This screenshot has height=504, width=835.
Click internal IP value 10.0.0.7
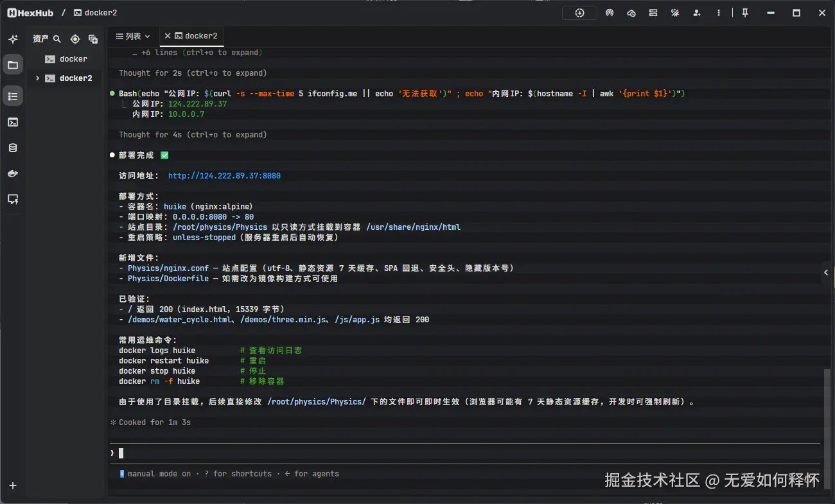coord(186,114)
